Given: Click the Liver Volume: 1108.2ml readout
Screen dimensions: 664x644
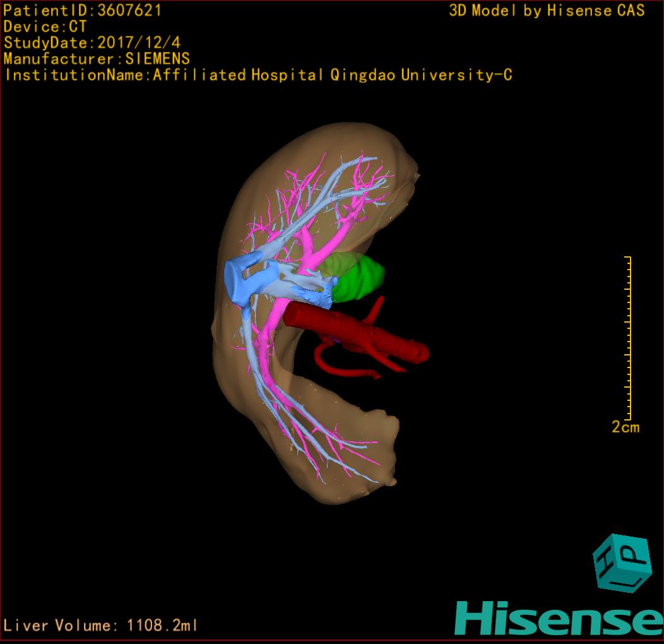Looking at the screenshot, I should pyautogui.click(x=100, y=625).
